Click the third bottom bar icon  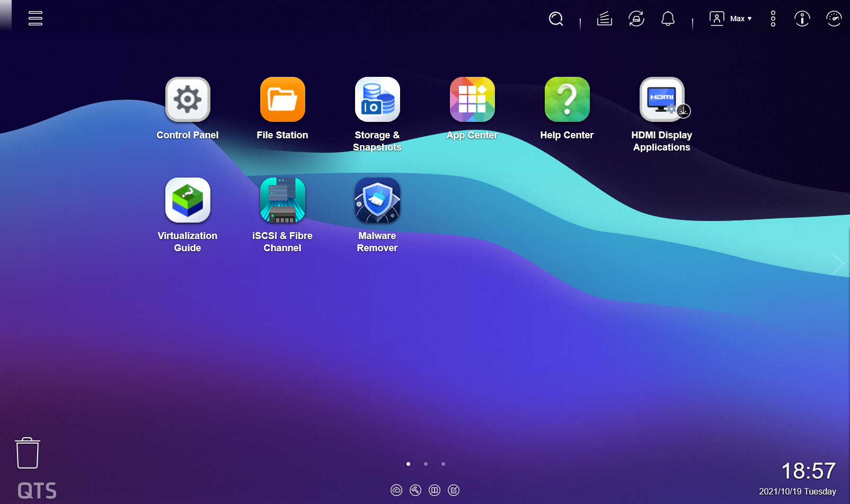(x=435, y=490)
